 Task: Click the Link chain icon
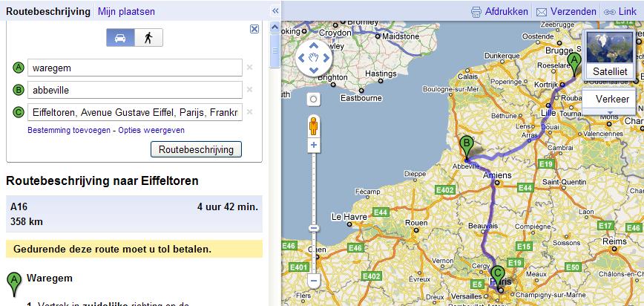click(610, 13)
